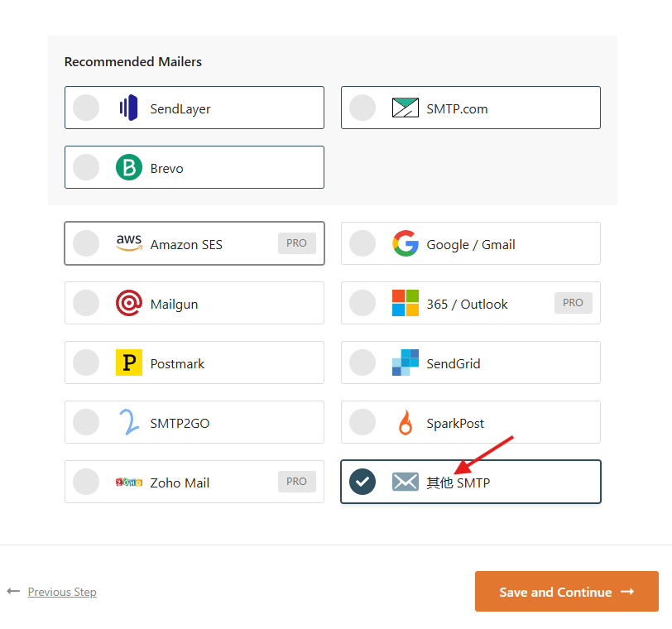The height and width of the screenshot is (629, 672).
Task: Click the SparkPost flame logo
Action: point(405,422)
